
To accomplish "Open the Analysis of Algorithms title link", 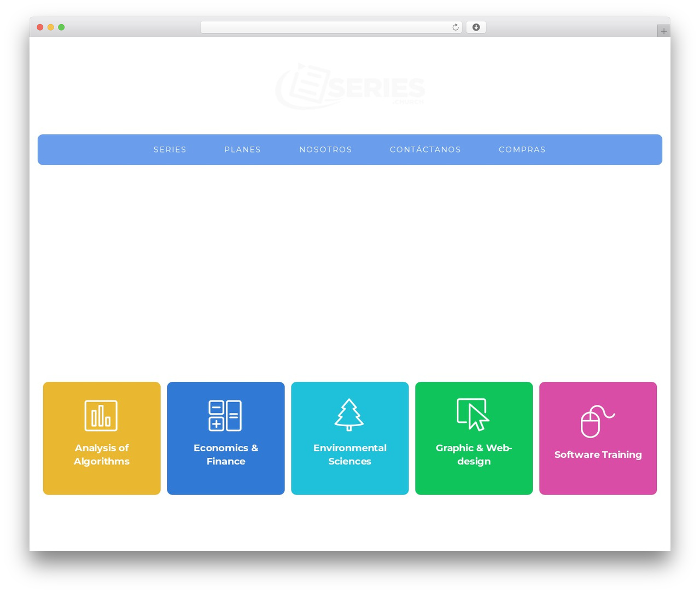I will [102, 455].
